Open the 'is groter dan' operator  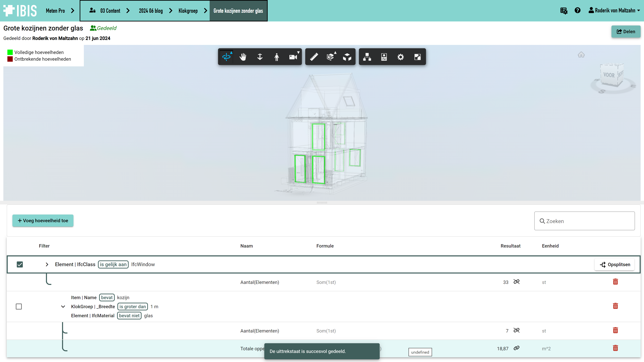(x=132, y=307)
